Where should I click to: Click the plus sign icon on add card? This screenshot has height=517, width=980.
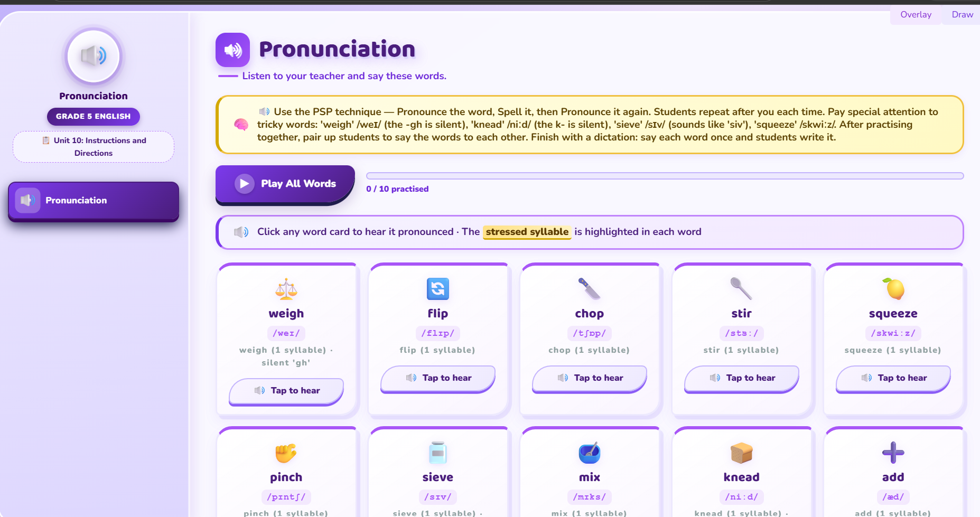(x=893, y=453)
